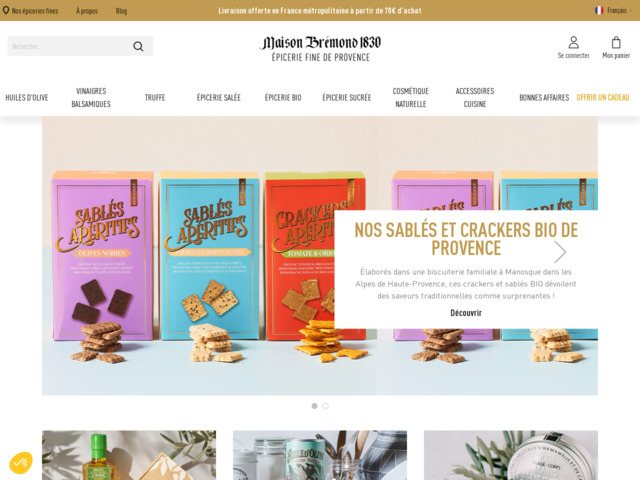Open the Se connecter user icon
Image resolution: width=640 pixels, height=480 pixels.
[573, 42]
